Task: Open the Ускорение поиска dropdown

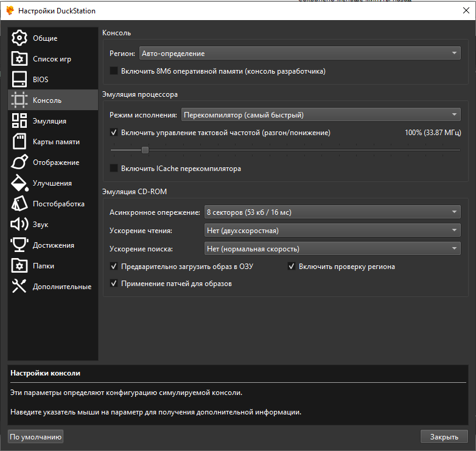Action: point(332,248)
